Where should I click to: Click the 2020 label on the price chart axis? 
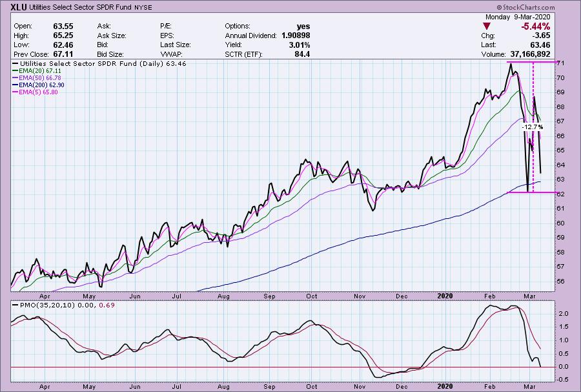tap(445, 296)
